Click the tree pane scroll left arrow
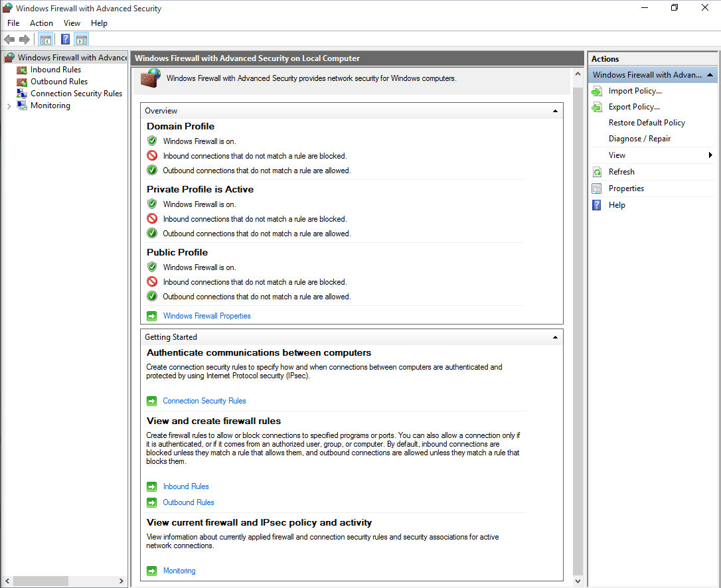The width and height of the screenshot is (721, 588). 7,581
